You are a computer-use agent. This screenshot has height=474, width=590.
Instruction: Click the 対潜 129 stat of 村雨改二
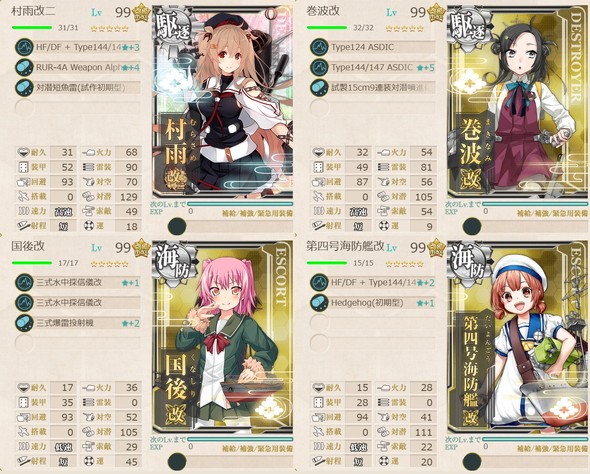point(112,197)
